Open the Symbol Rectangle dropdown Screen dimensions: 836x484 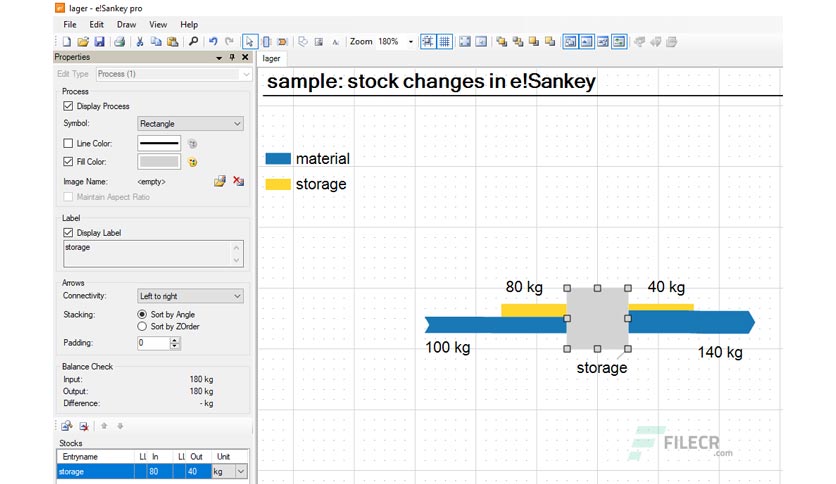pos(190,124)
